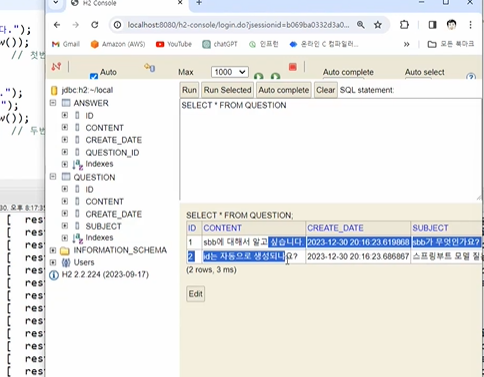Click the Chrome address bar URL
This screenshot has width=484, height=377.
pos(238,25)
